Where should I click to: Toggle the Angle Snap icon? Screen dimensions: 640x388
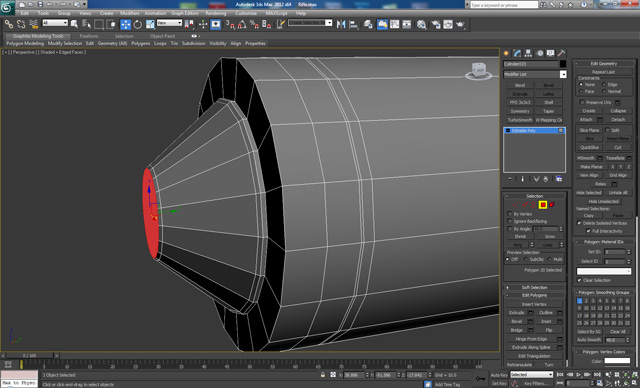[x=242, y=24]
